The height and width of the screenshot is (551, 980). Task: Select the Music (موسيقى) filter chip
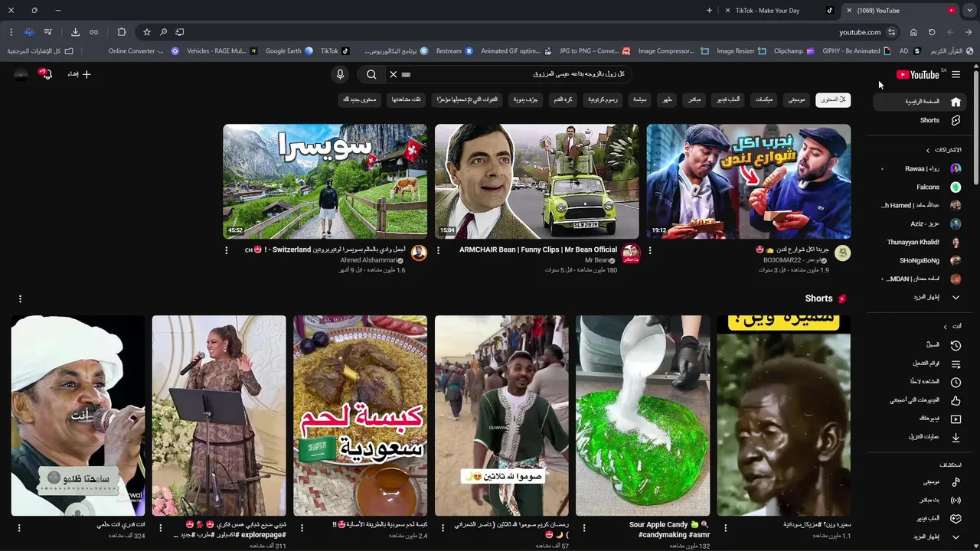point(797,99)
